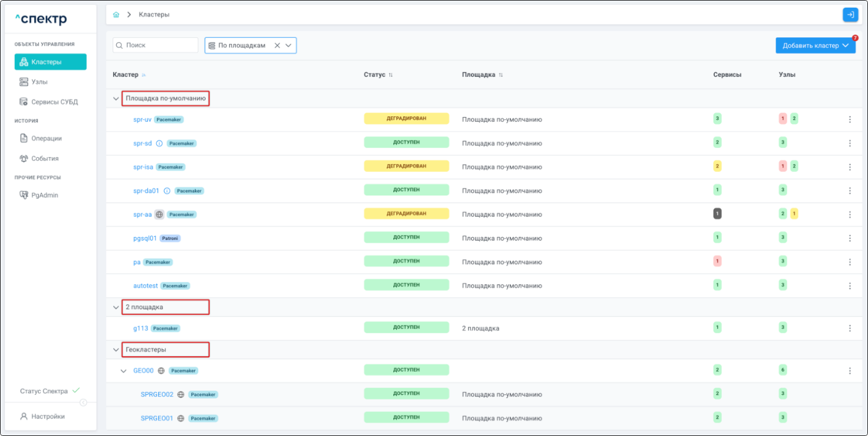Open the autotest cluster link
The height and width of the screenshot is (436, 868).
coord(145,286)
